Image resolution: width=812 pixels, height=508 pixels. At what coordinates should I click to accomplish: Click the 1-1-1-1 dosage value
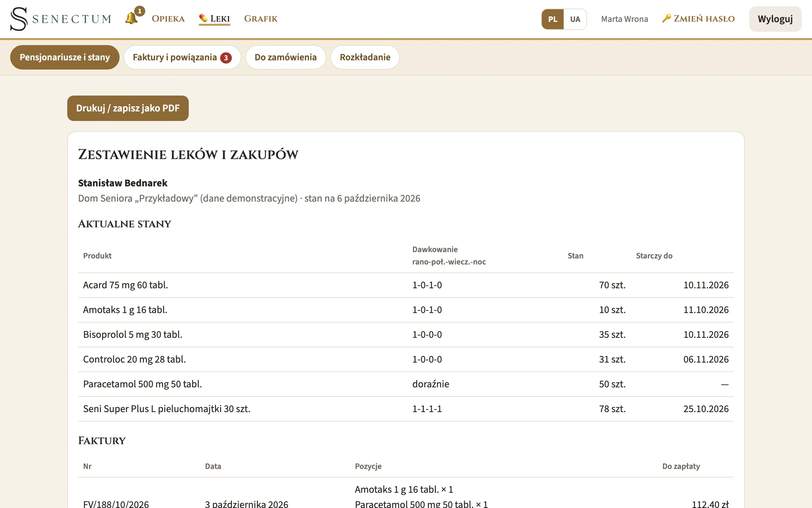click(427, 409)
